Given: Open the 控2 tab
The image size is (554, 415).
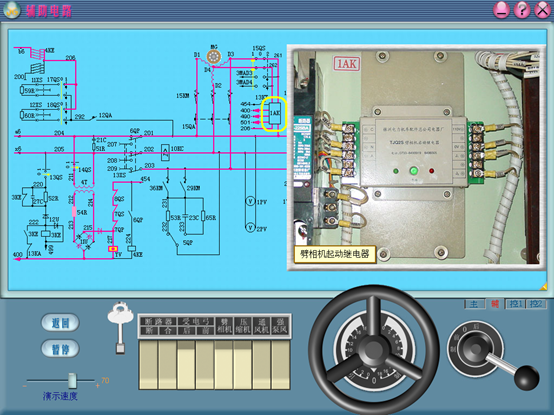Looking at the screenshot, I should [x=536, y=304].
